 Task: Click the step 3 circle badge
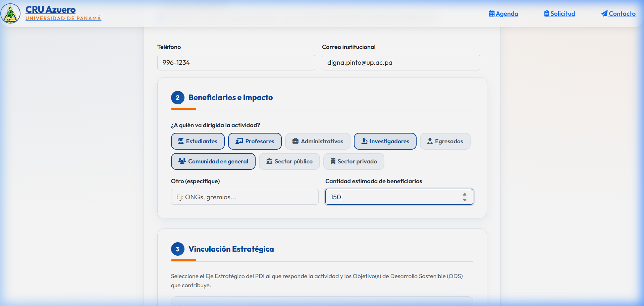click(x=178, y=249)
